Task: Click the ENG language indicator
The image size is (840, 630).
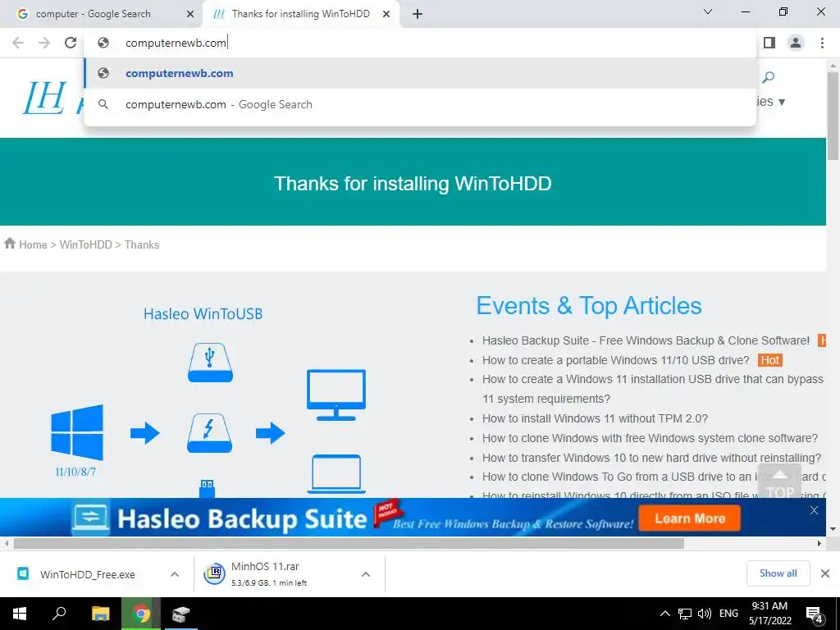Action: point(728,614)
